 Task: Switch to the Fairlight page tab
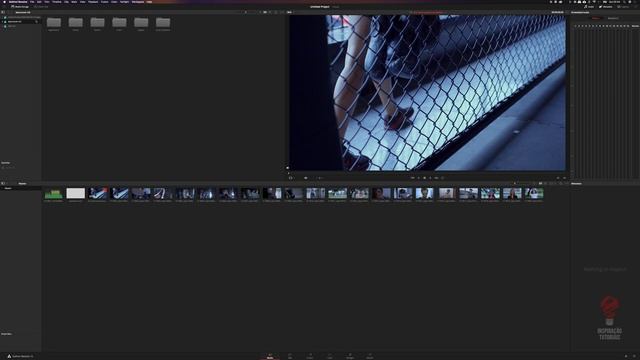tap(350, 356)
